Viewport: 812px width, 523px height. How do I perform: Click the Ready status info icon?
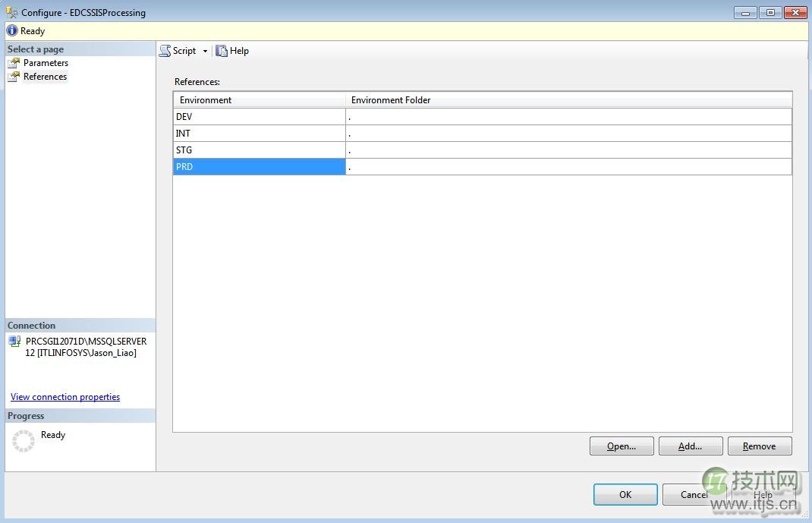(11, 30)
